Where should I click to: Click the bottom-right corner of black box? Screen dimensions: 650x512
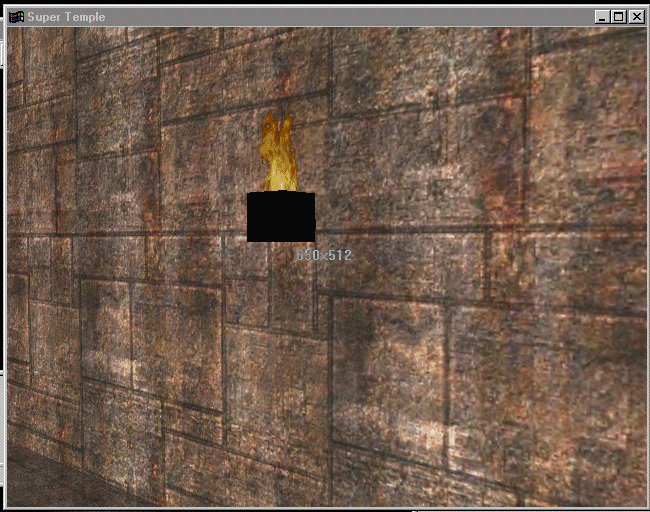pos(313,239)
